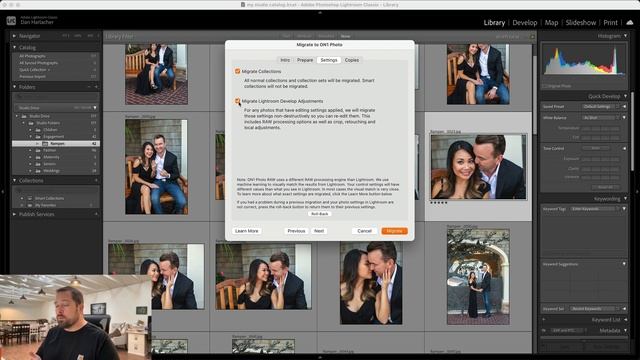Open the Map module
Image resolution: width=640 pixels, height=360 pixels.
pyautogui.click(x=551, y=23)
